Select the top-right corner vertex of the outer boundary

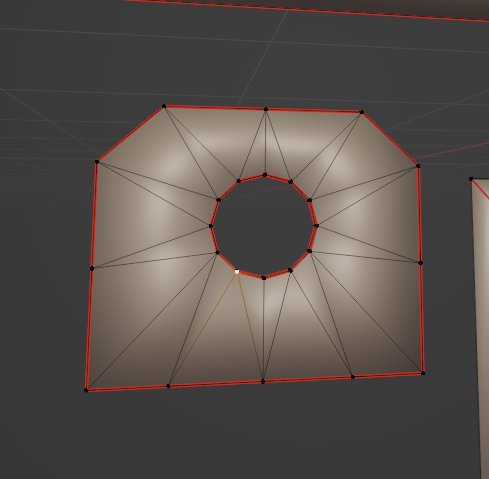[362, 112]
